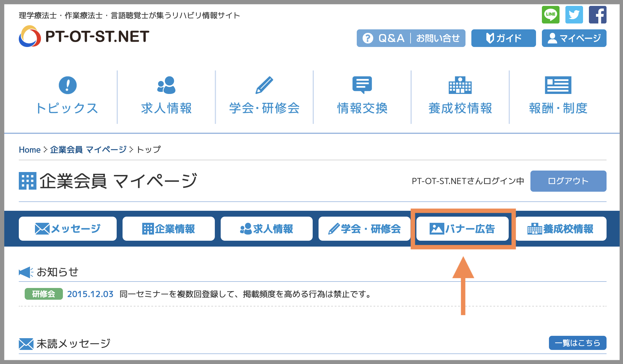
Task: Select the バナー広告 tab
Action: (462, 229)
